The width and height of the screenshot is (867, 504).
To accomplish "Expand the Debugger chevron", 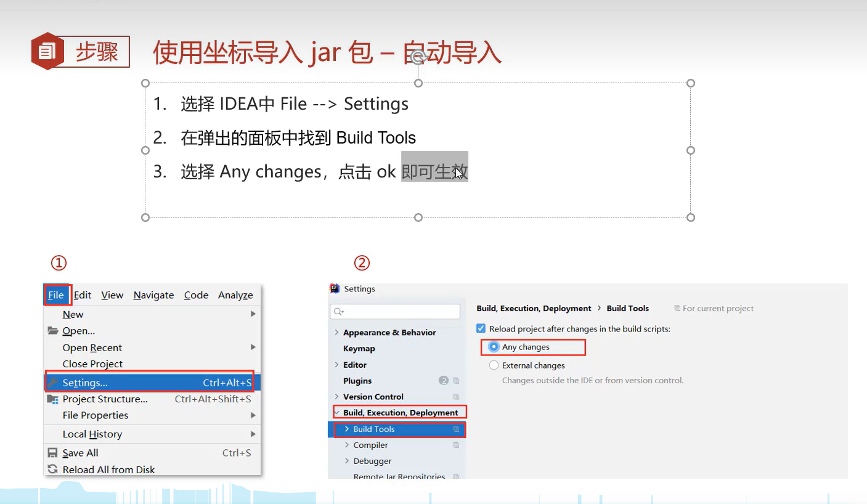I will (347, 461).
